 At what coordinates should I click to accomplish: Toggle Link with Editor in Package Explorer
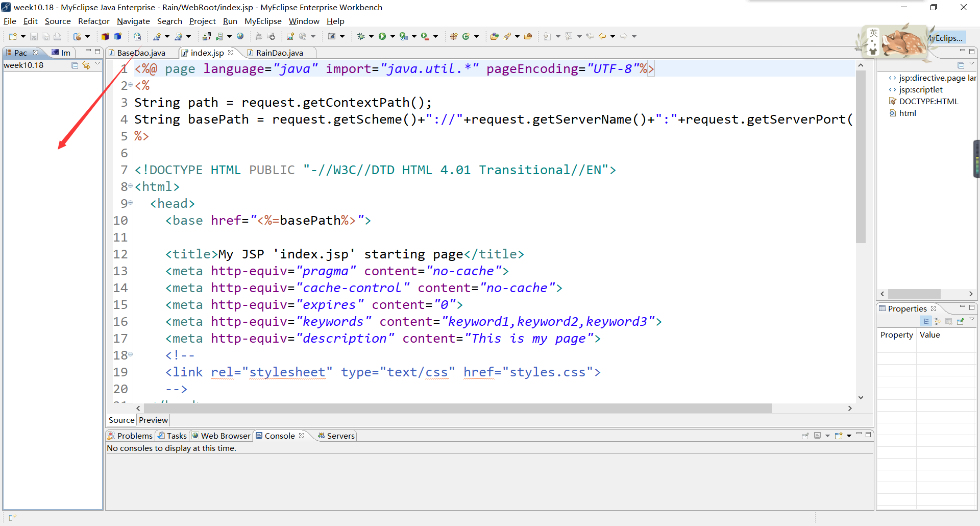click(x=86, y=65)
